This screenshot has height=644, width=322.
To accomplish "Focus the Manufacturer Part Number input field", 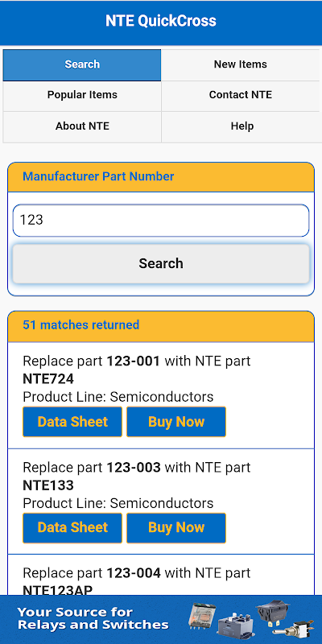I will coord(161,221).
